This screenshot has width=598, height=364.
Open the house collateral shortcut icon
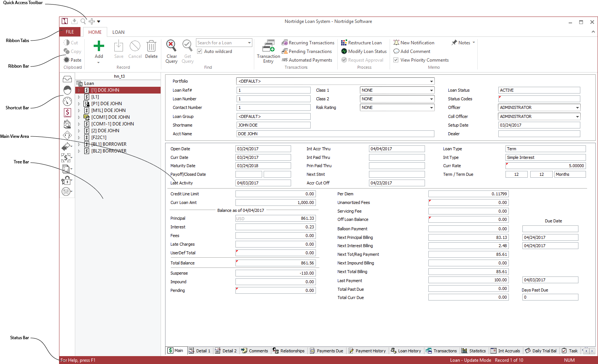click(67, 124)
